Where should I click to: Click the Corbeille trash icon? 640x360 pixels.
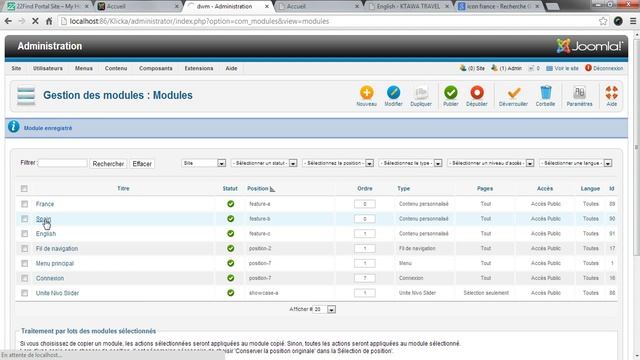545,93
